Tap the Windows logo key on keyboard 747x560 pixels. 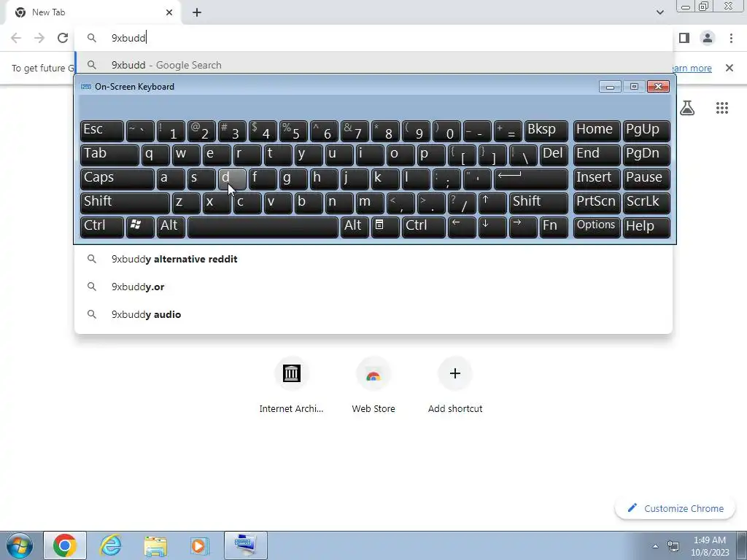140,227
